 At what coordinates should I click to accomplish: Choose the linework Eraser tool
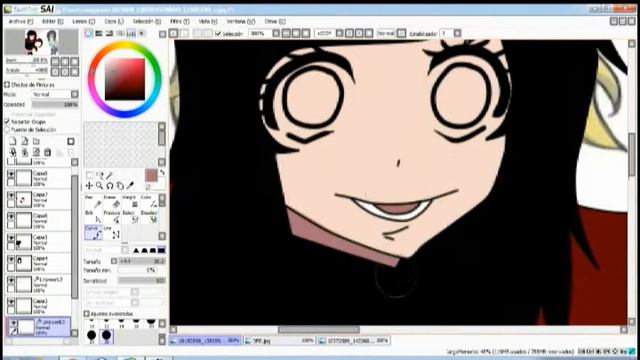pos(111,202)
